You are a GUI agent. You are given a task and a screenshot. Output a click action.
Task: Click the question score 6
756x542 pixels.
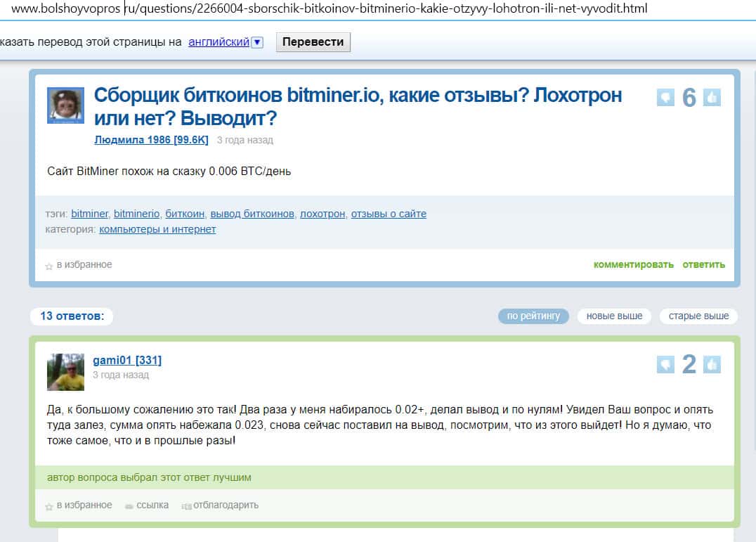[x=689, y=98]
